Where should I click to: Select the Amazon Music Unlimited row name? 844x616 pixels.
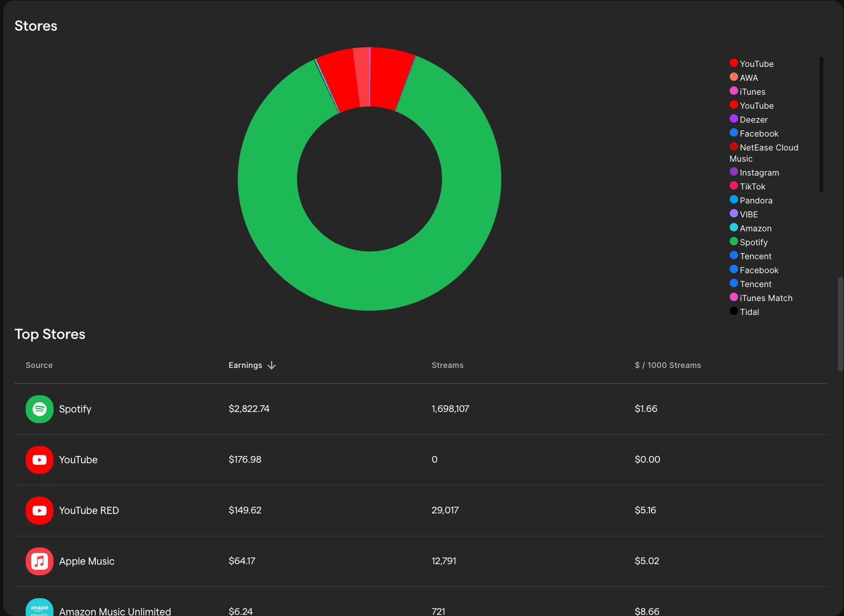[x=115, y=612]
